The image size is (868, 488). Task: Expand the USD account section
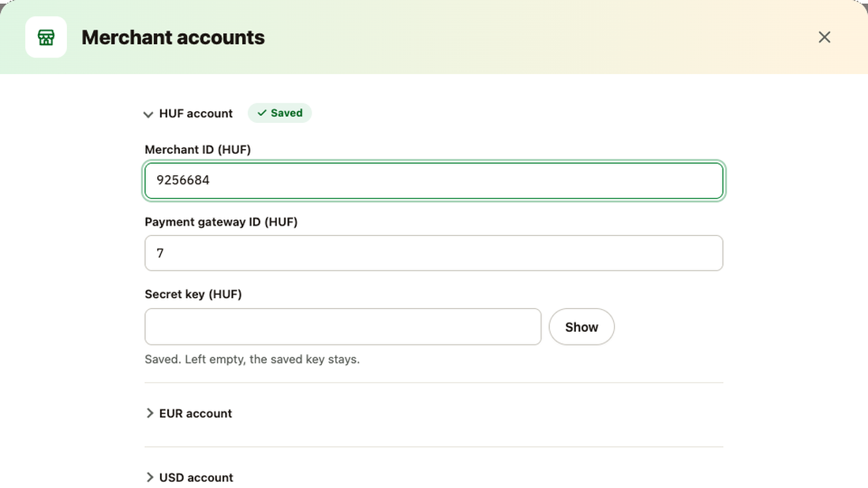point(189,477)
